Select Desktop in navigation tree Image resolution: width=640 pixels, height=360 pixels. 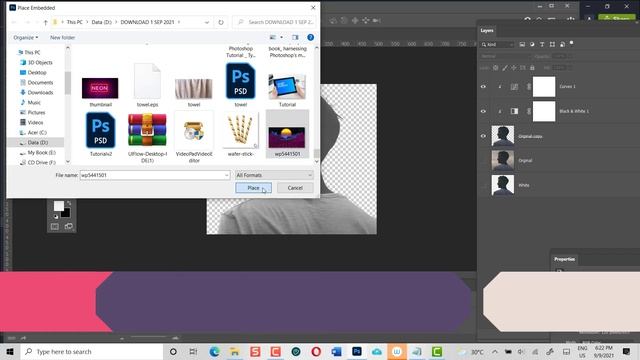point(37,72)
